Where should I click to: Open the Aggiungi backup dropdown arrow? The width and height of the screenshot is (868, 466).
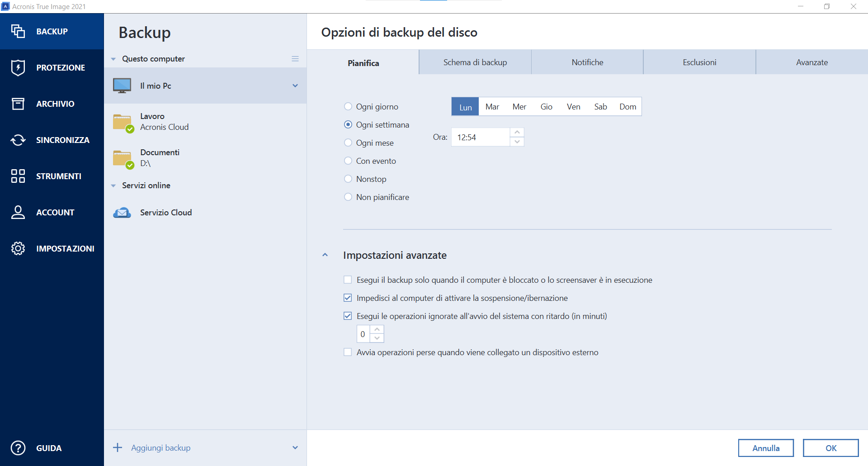[295, 447]
